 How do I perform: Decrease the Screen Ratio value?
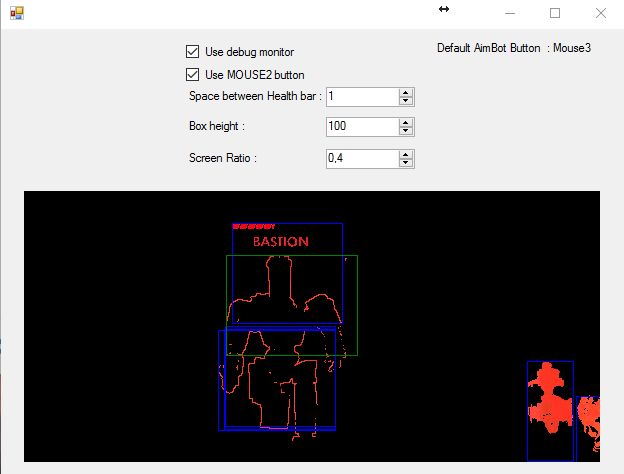[406, 163]
